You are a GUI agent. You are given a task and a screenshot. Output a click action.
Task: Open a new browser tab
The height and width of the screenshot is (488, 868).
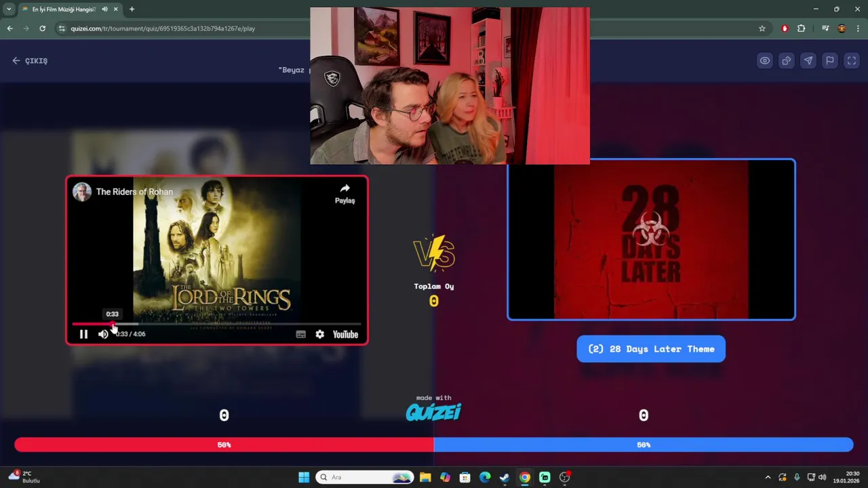(132, 9)
